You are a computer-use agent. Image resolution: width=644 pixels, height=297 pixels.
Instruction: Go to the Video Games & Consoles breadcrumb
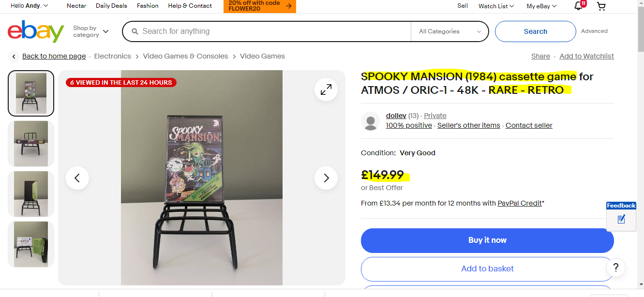point(185,56)
